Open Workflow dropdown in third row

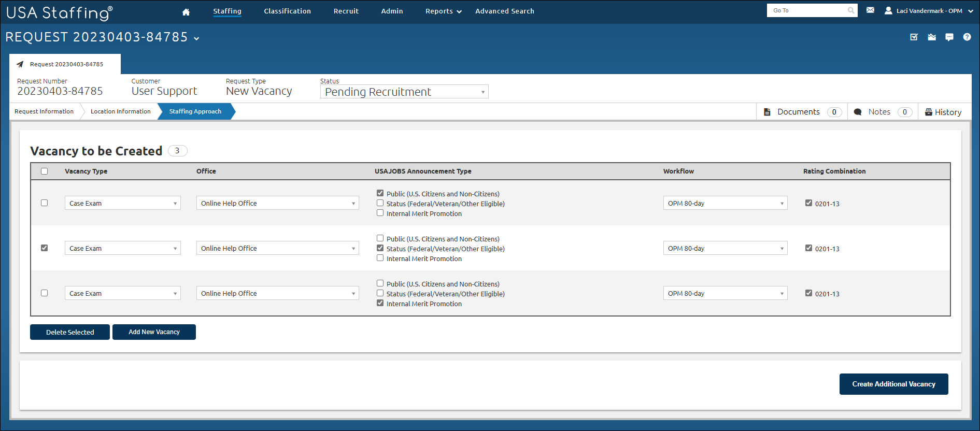pos(726,293)
